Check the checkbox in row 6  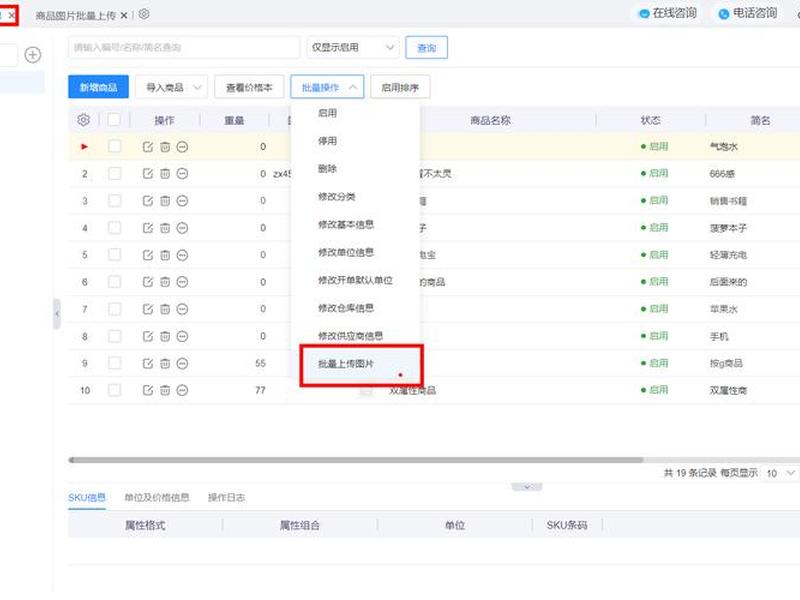click(114, 282)
